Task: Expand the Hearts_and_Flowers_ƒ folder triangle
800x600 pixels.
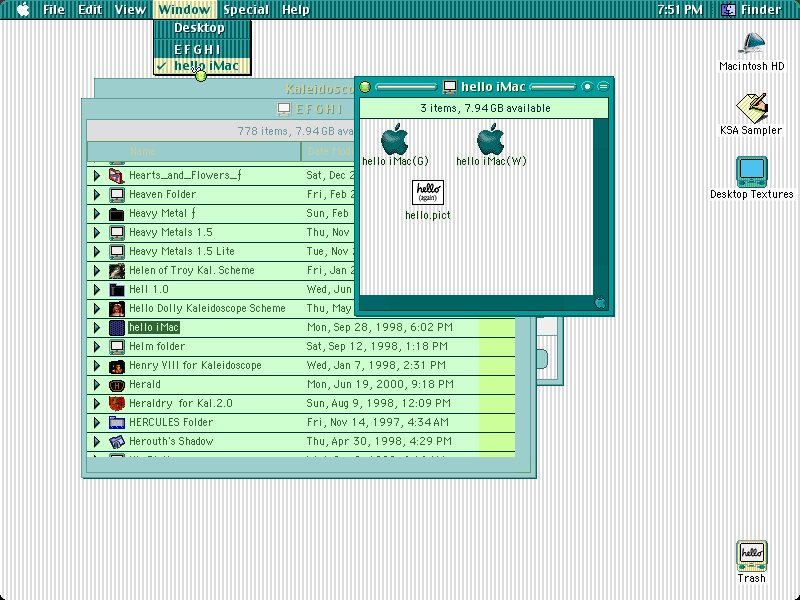Action: point(96,176)
